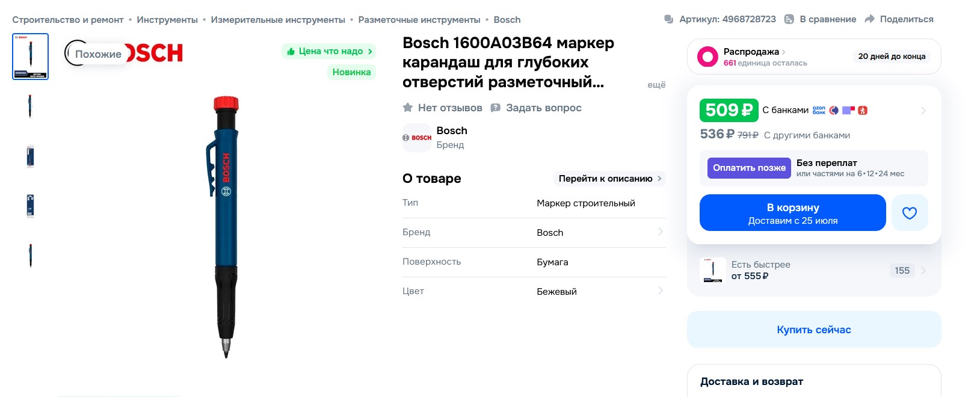Image resolution: width=980 pixels, height=397 pixels.
Task: Click the 509 ₽ green price badge
Action: tap(729, 110)
